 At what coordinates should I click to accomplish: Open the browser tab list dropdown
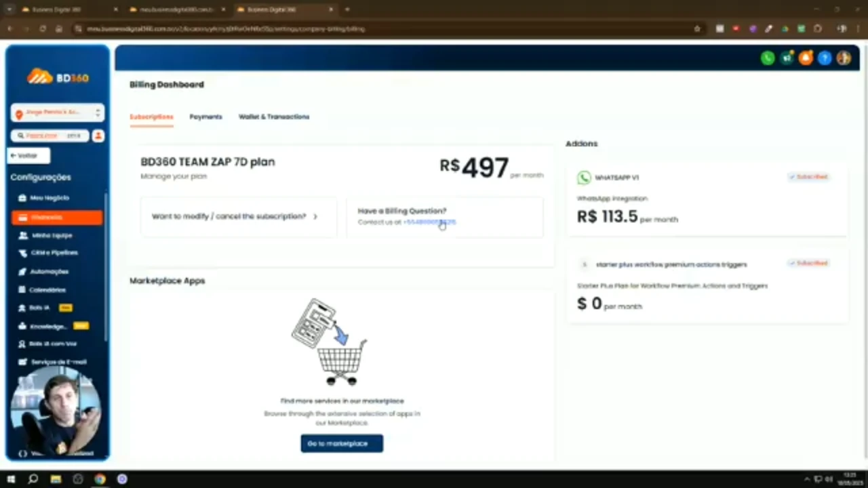point(9,9)
